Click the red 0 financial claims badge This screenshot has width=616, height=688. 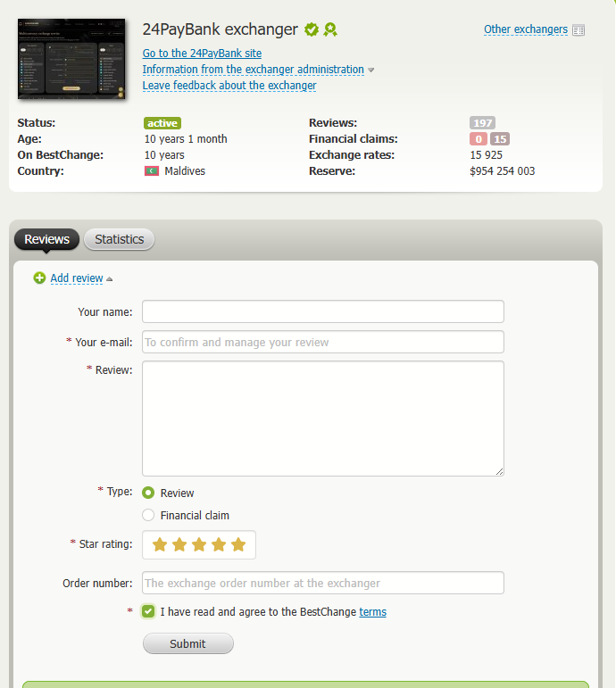click(x=479, y=139)
